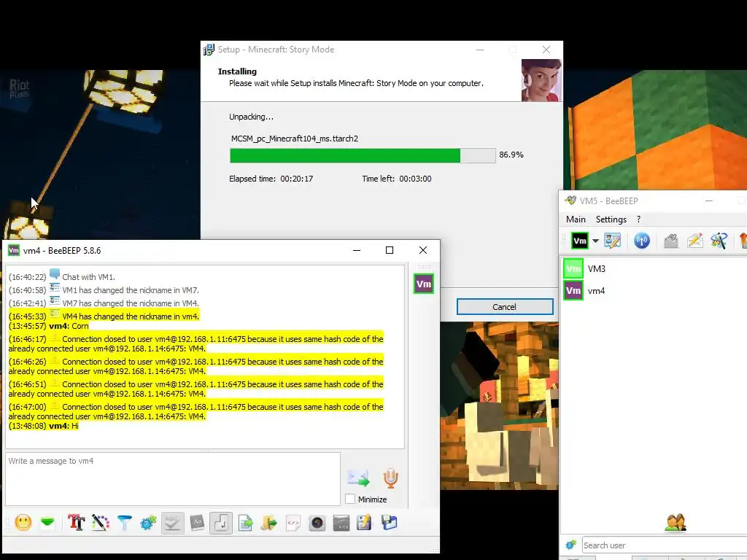
Task: Click the floppy disk with pencil icon
Action: point(365,522)
